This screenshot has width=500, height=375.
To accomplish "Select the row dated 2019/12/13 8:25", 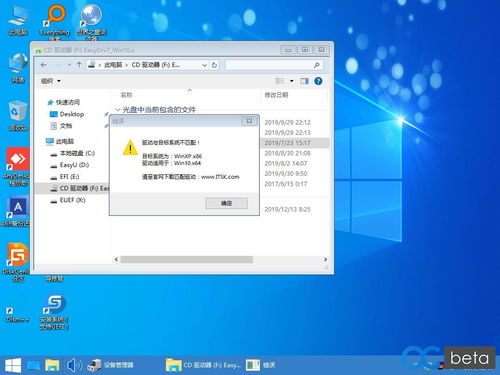I will click(x=287, y=209).
